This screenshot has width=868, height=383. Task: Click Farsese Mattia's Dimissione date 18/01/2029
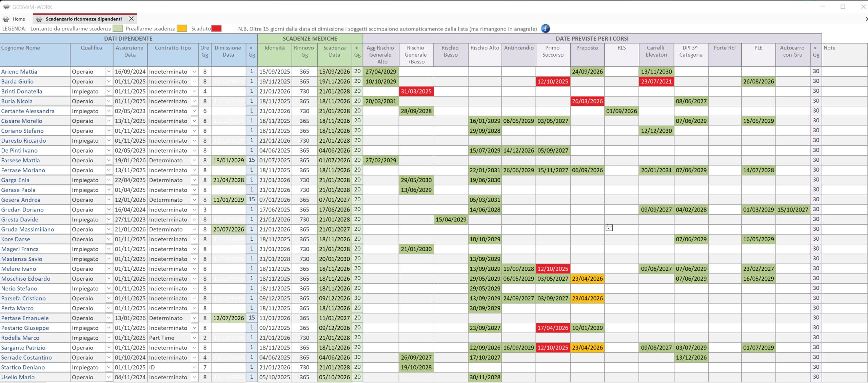[x=229, y=160]
